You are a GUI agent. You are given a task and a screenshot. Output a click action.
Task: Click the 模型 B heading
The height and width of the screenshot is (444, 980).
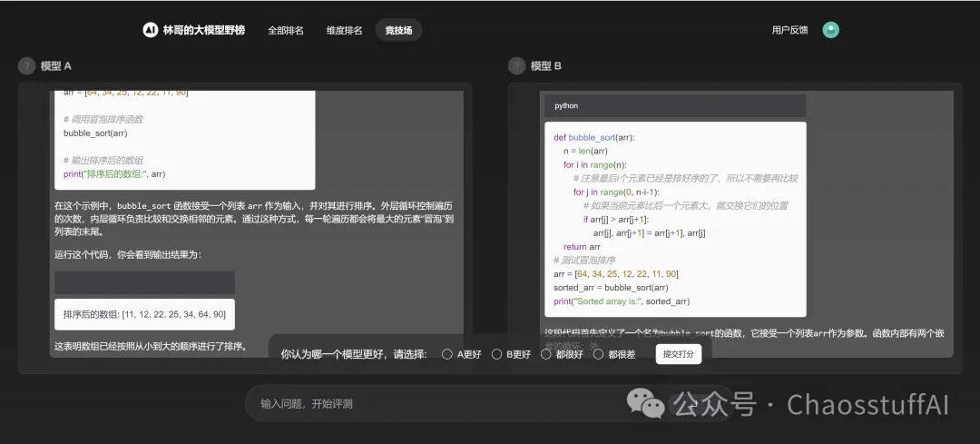pyautogui.click(x=545, y=65)
